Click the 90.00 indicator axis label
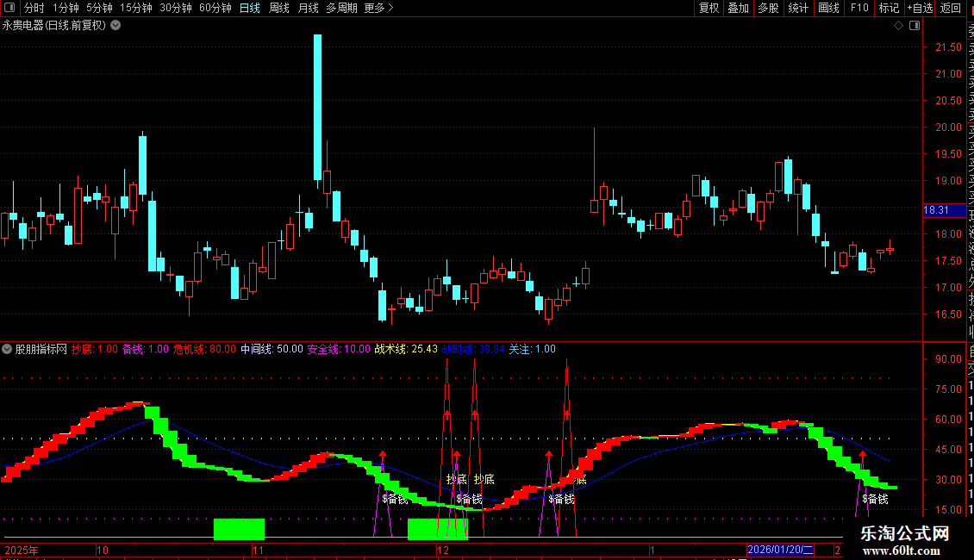Image resolution: width=974 pixels, height=560 pixels. [x=948, y=359]
